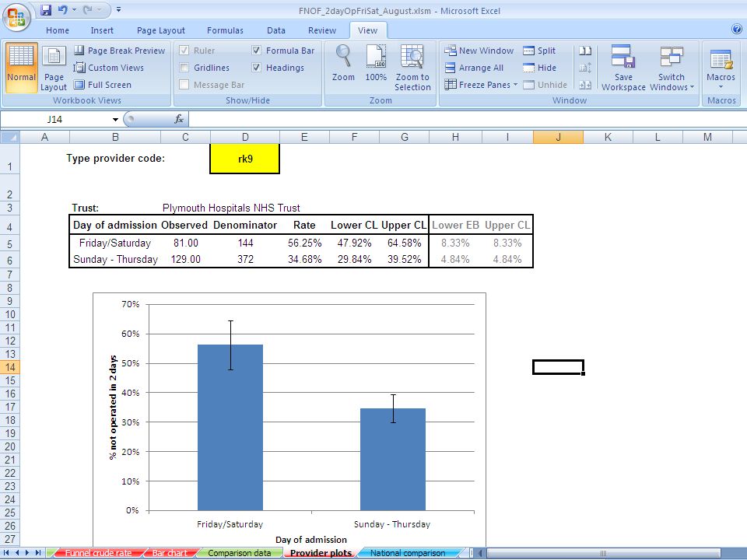This screenshot has height=560, width=747.
Task: Click Zoom to Selection
Action: (412, 67)
